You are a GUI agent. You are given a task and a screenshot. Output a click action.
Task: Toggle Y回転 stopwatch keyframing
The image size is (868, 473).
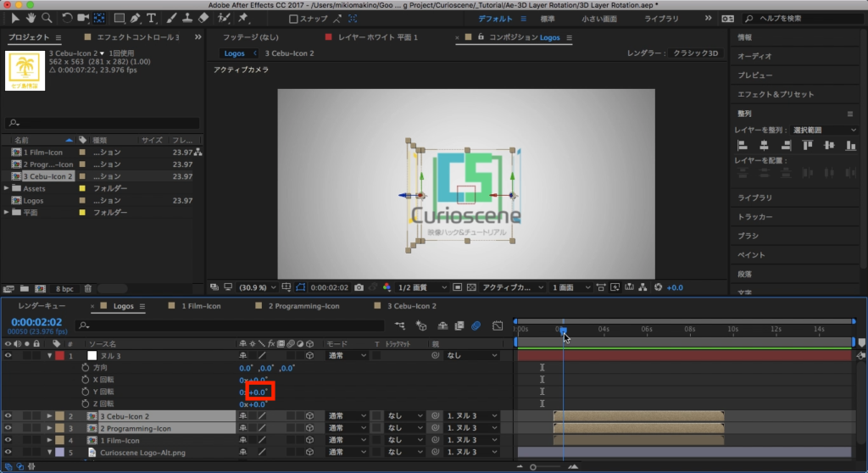(85, 392)
